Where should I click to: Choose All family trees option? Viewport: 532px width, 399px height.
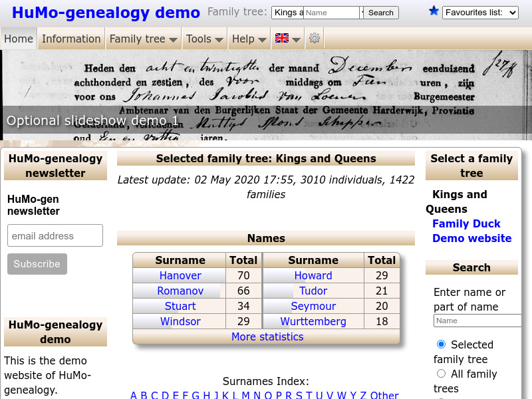441,374
